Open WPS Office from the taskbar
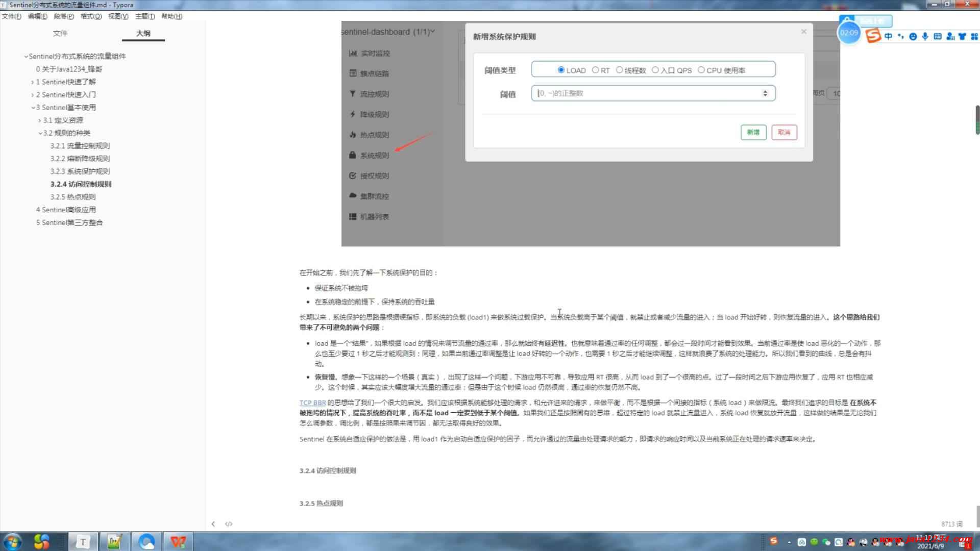This screenshot has height=551, width=980. click(x=178, y=541)
